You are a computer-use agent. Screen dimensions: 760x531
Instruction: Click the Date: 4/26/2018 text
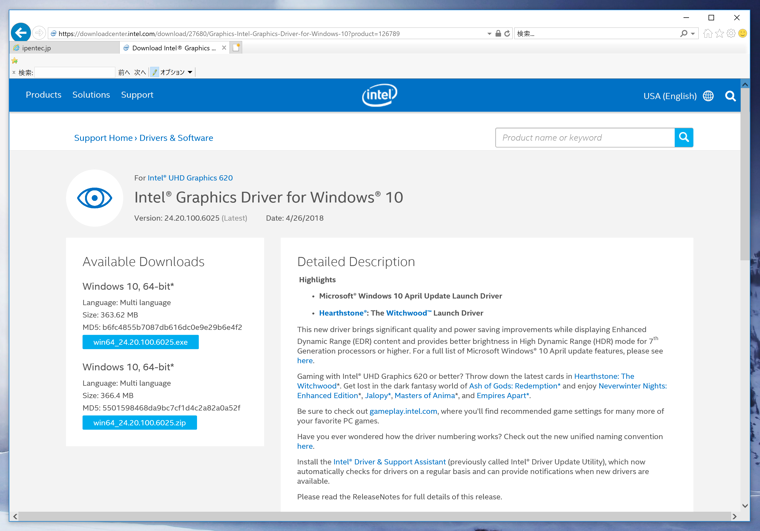295,219
